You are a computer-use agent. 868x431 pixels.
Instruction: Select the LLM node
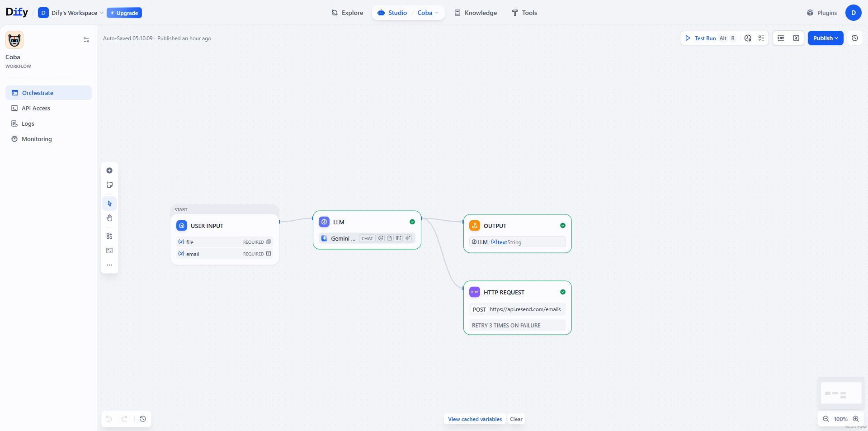coord(367,230)
